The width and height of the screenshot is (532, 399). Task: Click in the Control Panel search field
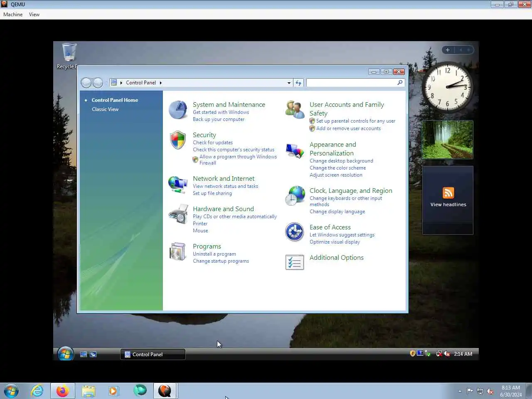coord(351,83)
